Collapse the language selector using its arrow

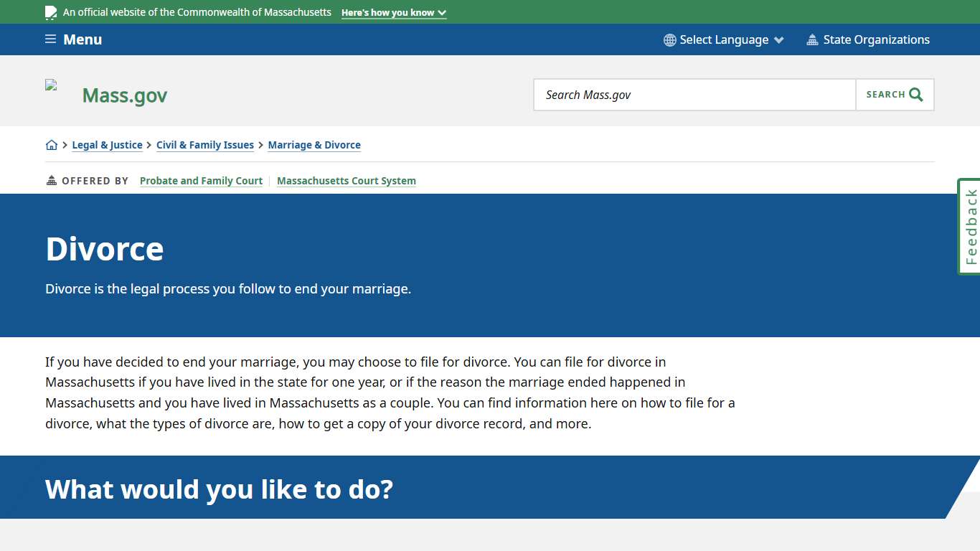(x=780, y=40)
